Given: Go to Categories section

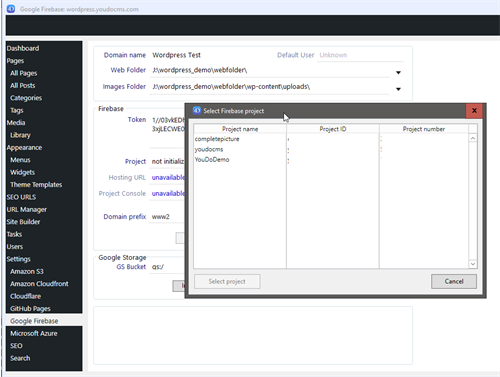Looking at the screenshot, I should click(x=26, y=98).
